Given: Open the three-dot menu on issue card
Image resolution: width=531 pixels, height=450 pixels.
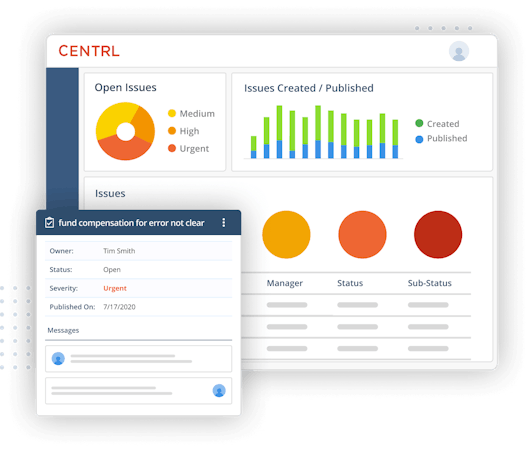Looking at the screenshot, I should coord(224,222).
